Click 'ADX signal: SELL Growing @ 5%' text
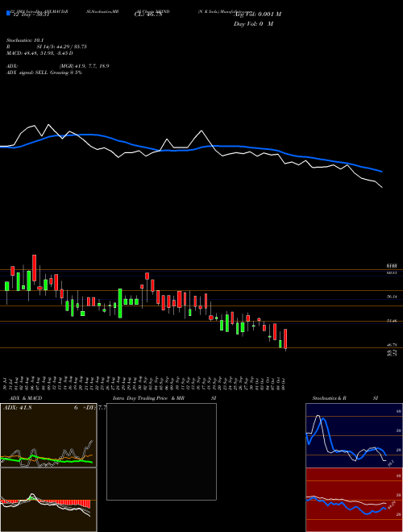Image resolution: width=403 pixels, height=532 pixels. 44,73
